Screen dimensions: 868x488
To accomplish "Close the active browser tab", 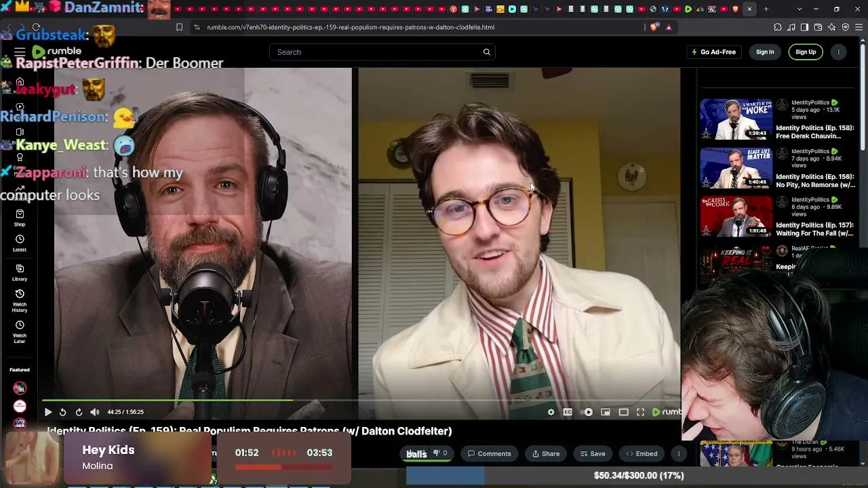I will pos(749,9).
